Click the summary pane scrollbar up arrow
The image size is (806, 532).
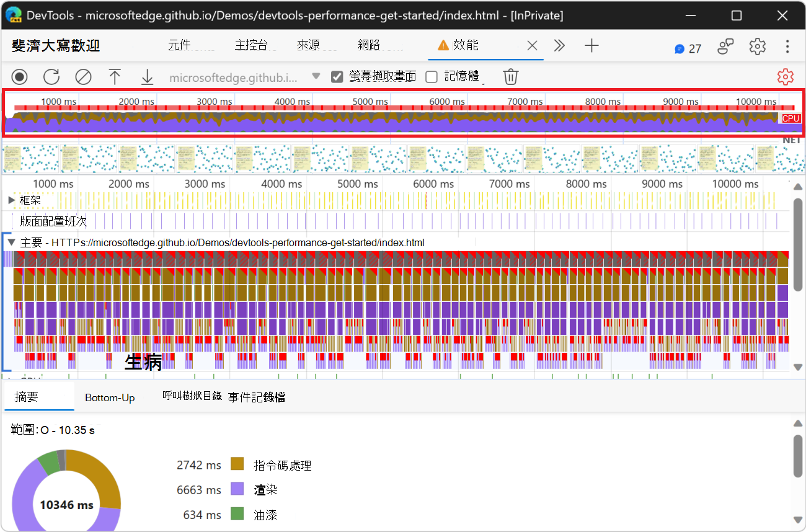[x=798, y=423]
